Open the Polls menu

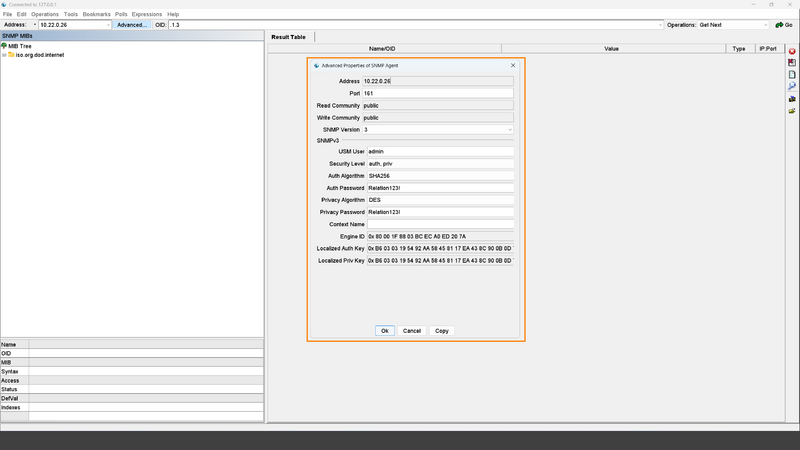[121, 14]
